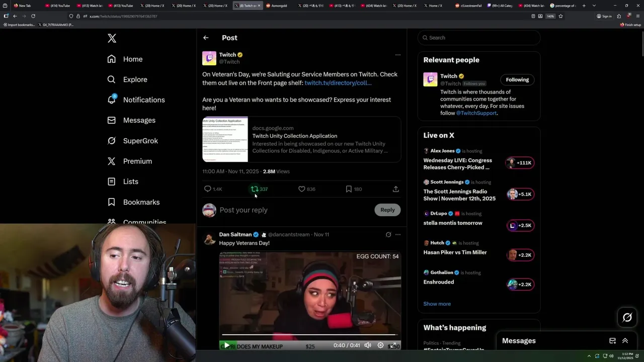Open Bookmarks in the sidebar
This screenshot has width=644, height=362.
pos(133,202)
